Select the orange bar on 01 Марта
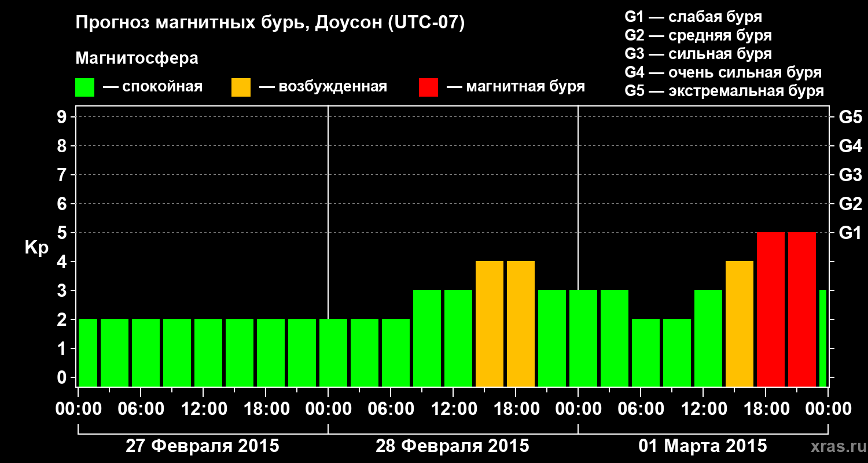868x463 pixels. tap(740, 324)
